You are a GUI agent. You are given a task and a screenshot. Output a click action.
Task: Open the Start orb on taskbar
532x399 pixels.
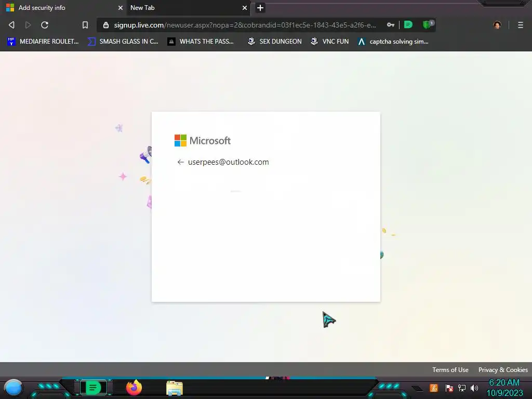14,388
